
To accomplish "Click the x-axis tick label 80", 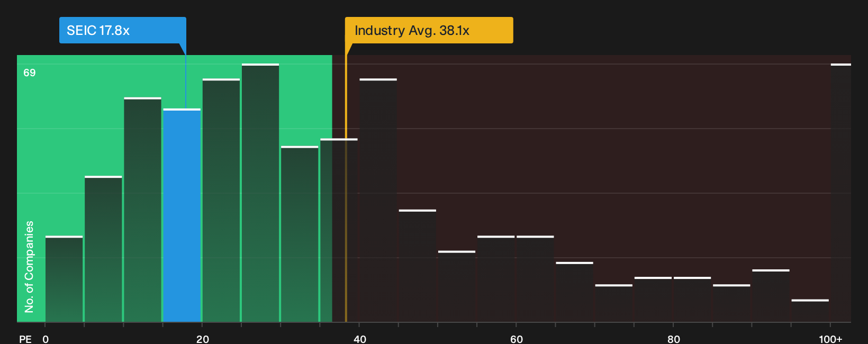I will coord(674,339).
